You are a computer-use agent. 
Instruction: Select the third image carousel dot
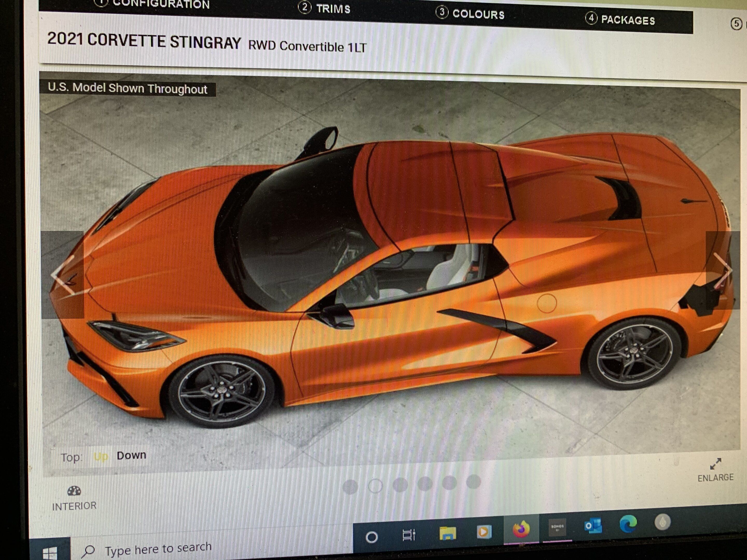(x=400, y=485)
